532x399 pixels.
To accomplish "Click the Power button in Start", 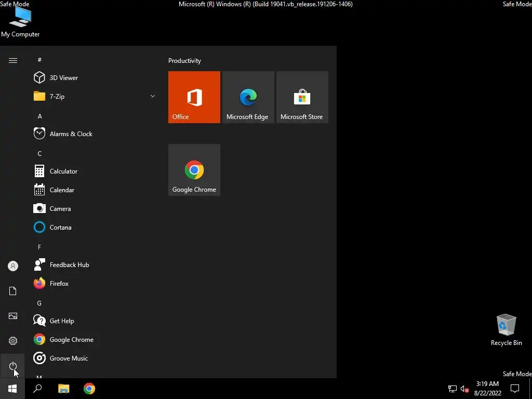I will pyautogui.click(x=13, y=366).
